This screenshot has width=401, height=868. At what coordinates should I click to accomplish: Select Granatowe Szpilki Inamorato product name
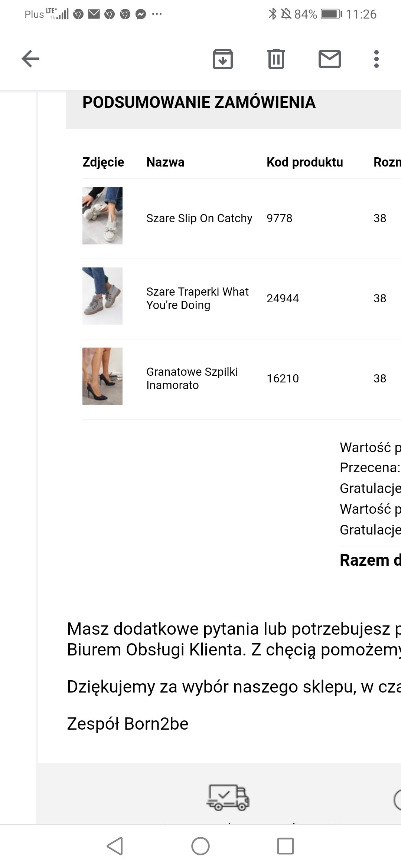point(192,378)
